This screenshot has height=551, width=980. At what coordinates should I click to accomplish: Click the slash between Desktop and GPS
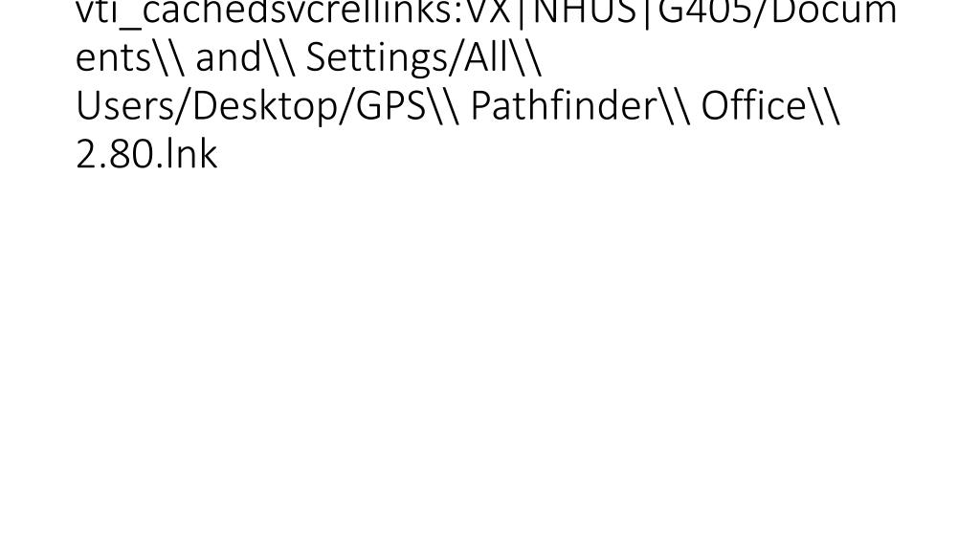point(346,106)
